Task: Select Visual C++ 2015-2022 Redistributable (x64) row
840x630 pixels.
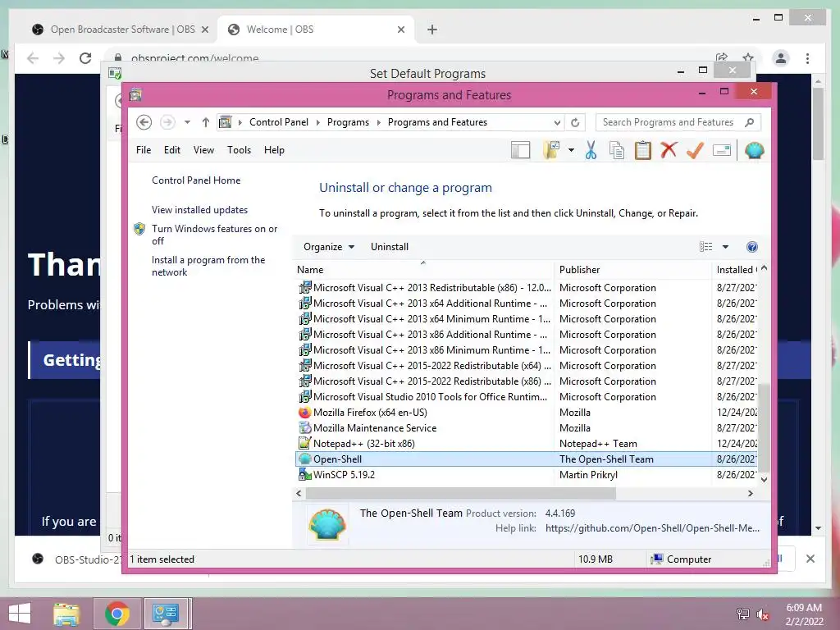Action: 525,366
